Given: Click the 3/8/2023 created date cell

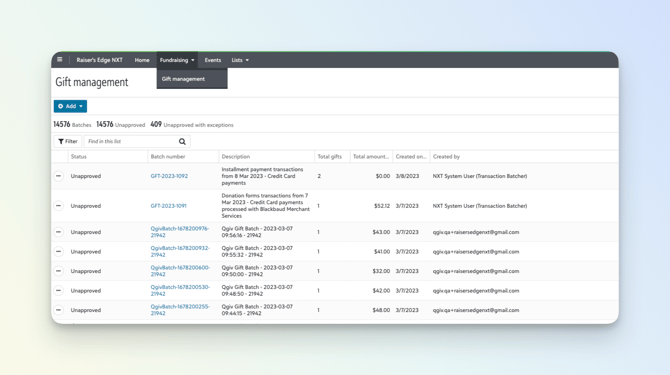Looking at the screenshot, I should tap(407, 176).
